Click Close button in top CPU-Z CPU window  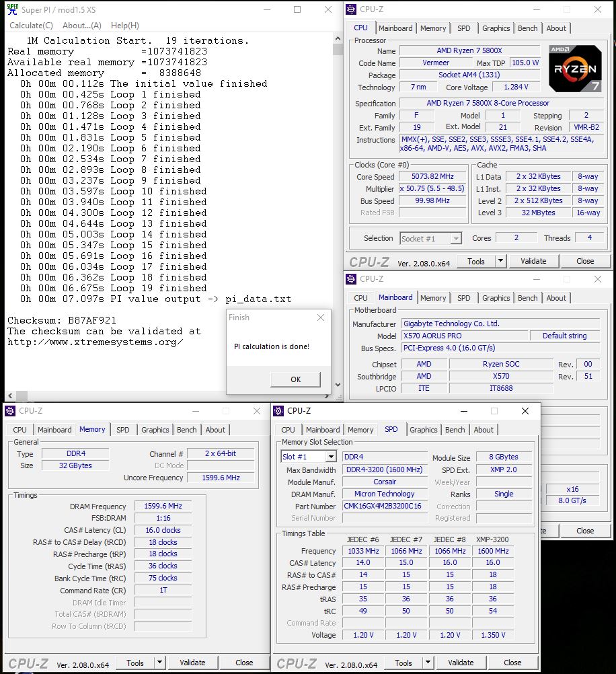[x=584, y=261]
